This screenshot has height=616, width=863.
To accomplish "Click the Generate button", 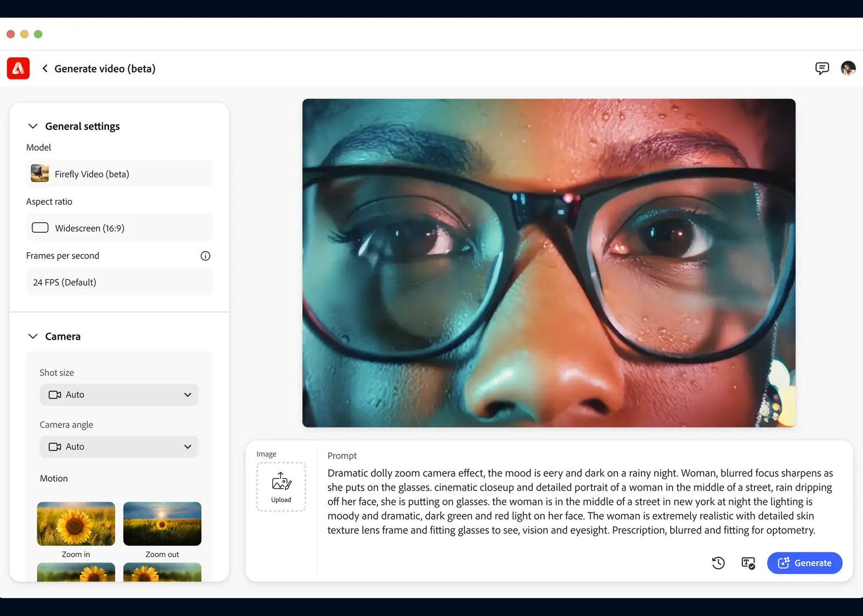I will (804, 563).
